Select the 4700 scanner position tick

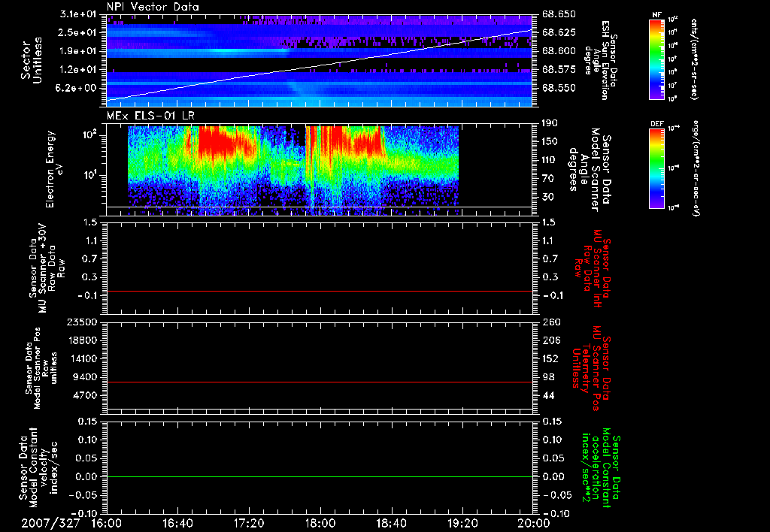coord(85,395)
